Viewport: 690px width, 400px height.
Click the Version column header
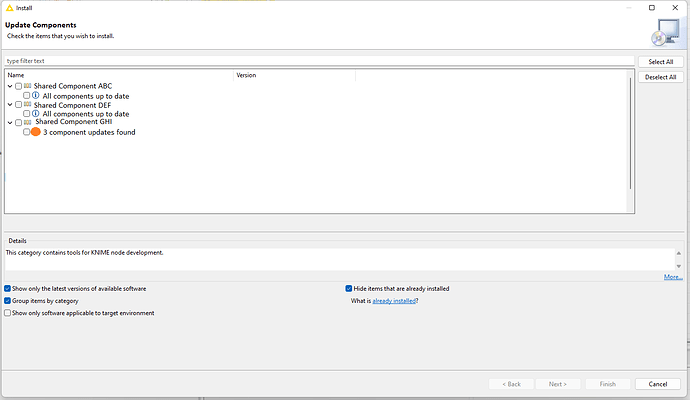coord(294,75)
